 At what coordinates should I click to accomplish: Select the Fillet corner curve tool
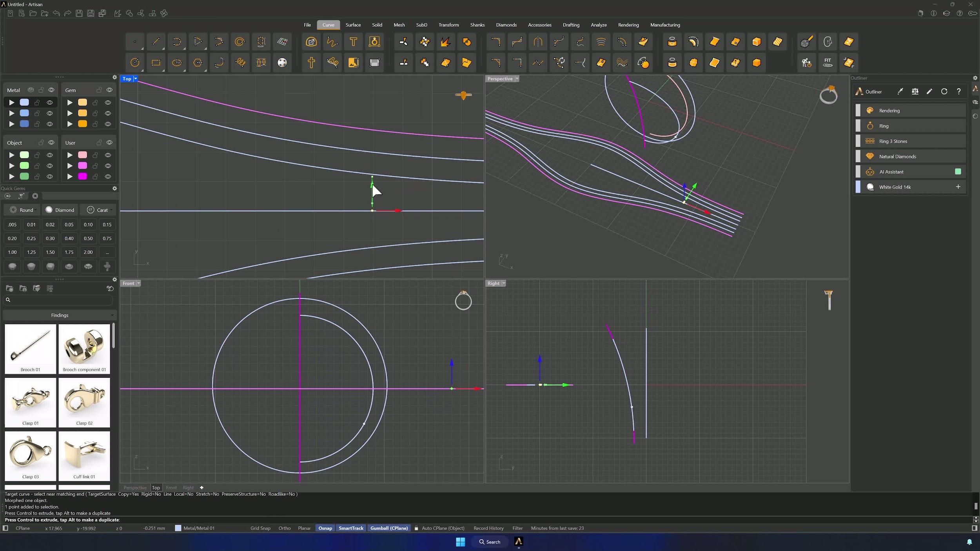click(495, 42)
